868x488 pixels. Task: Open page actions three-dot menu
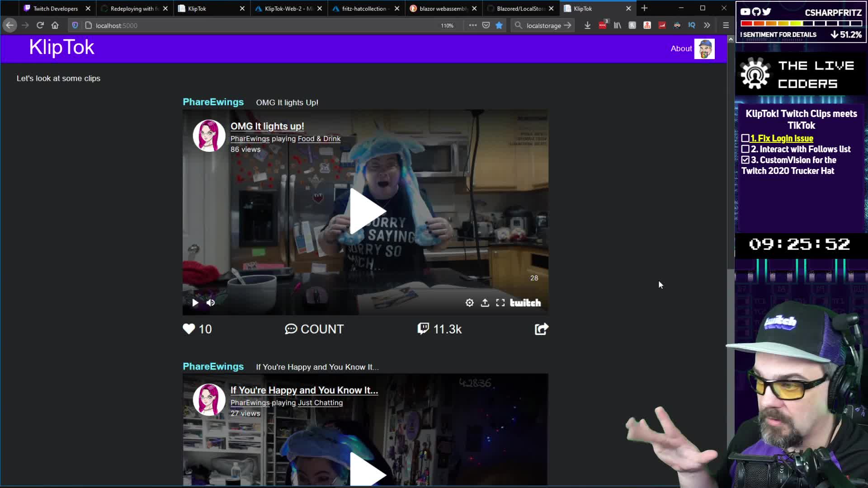[x=473, y=25]
